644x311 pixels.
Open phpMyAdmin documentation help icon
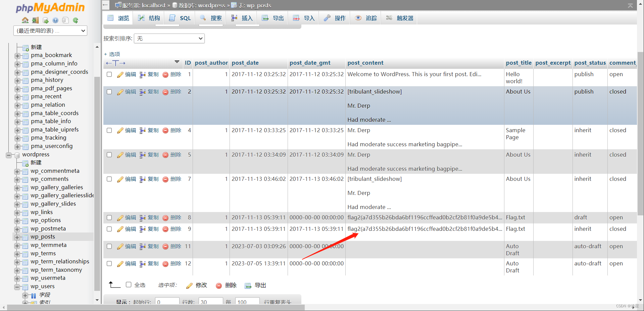pyautogui.click(x=55, y=20)
